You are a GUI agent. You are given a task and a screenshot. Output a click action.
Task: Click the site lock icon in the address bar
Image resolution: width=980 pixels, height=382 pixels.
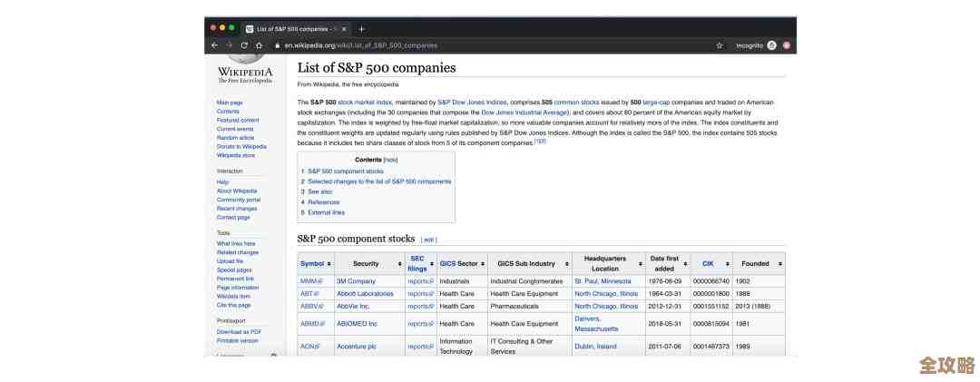click(x=278, y=44)
